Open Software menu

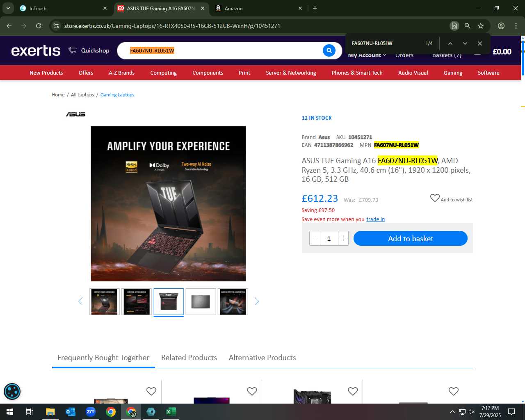click(x=488, y=73)
